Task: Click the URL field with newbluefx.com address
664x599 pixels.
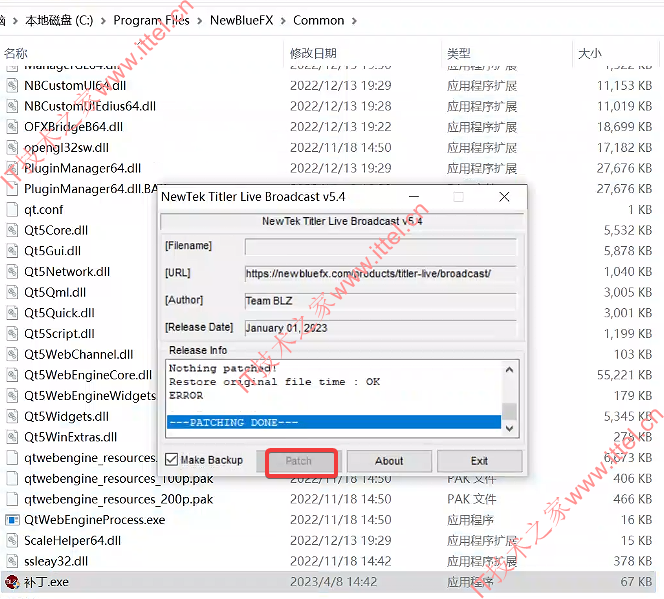Action: coord(380,274)
